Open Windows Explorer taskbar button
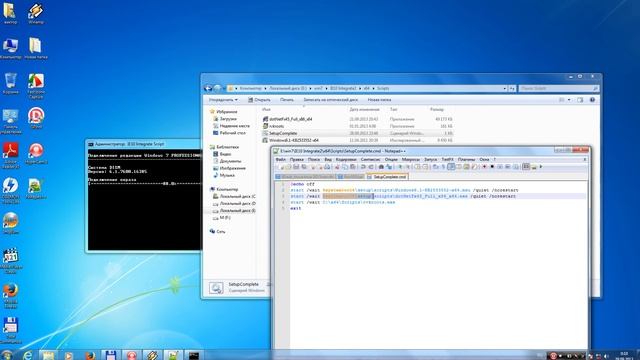The image size is (640, 360). click(48, 355)
